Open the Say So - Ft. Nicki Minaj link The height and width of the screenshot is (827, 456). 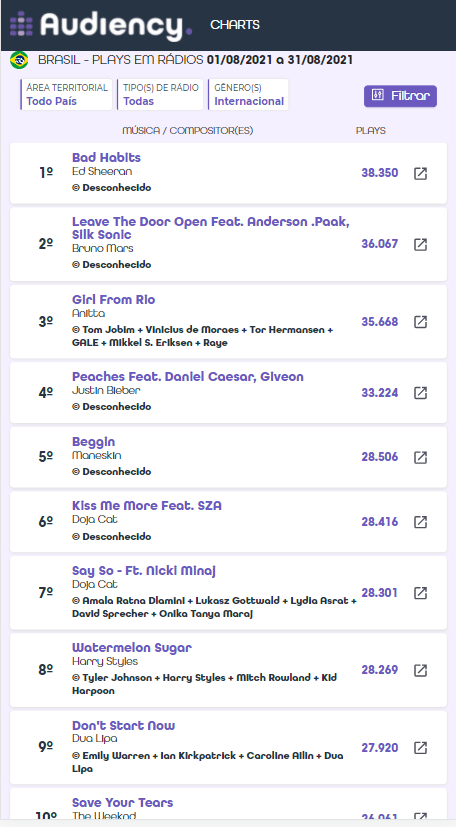click(x=144, y=571)
